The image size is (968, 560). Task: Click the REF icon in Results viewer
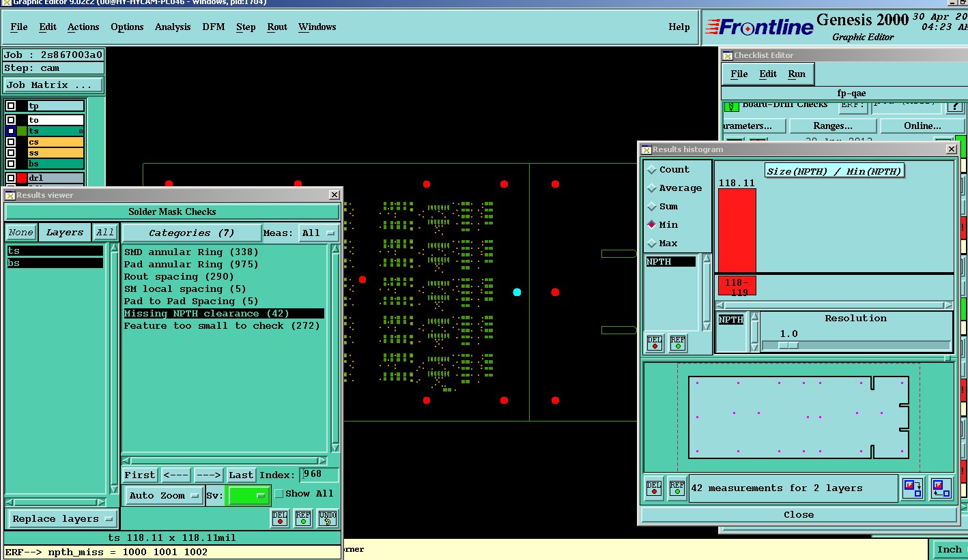point(303,518)
